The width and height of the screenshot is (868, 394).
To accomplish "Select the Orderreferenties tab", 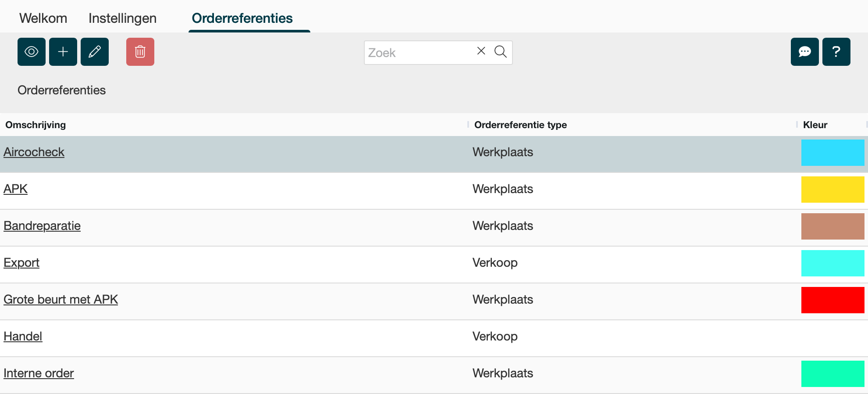I will coord(242,18).
